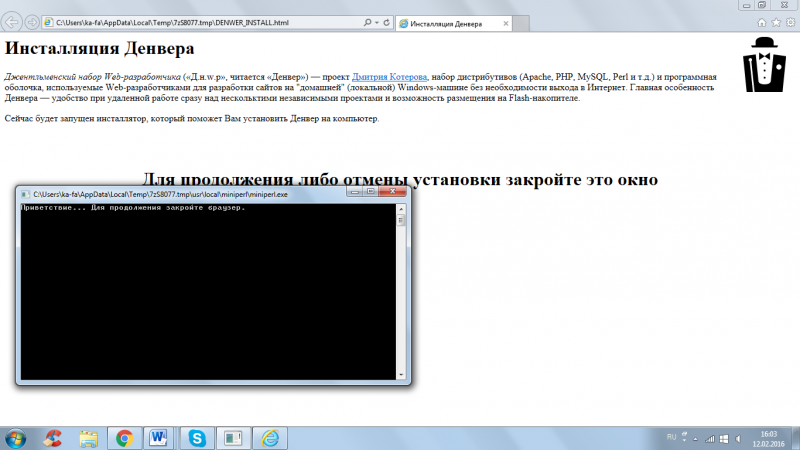The width and height of the screenshot is (800, 450).
Task: Select the Инсталляция Денвера tab
Action: [450, 22]
